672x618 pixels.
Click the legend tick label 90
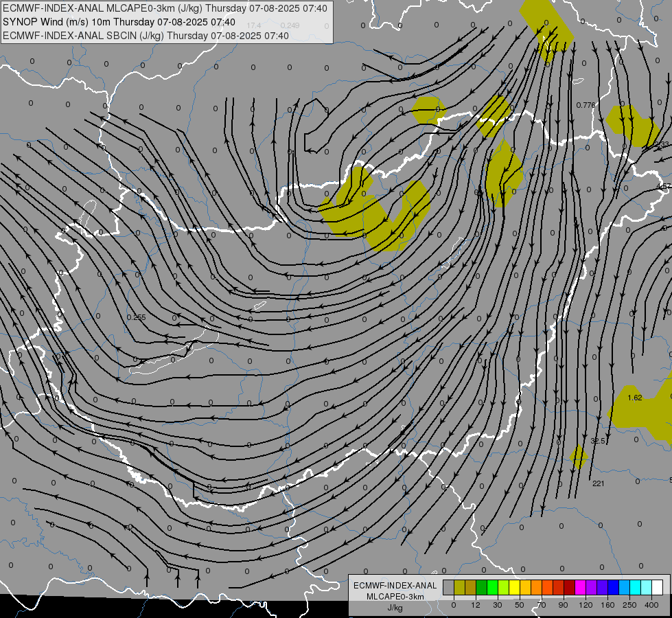click(x=564, y=605)
